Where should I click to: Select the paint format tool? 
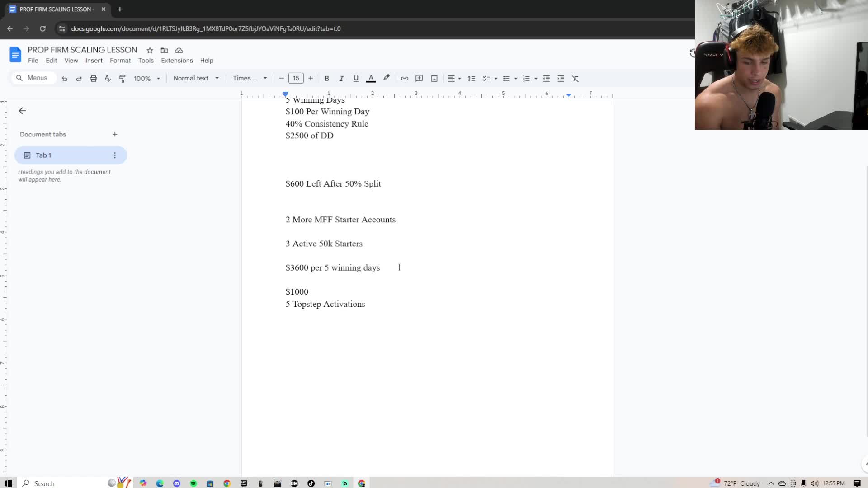[x=122, y=79]
